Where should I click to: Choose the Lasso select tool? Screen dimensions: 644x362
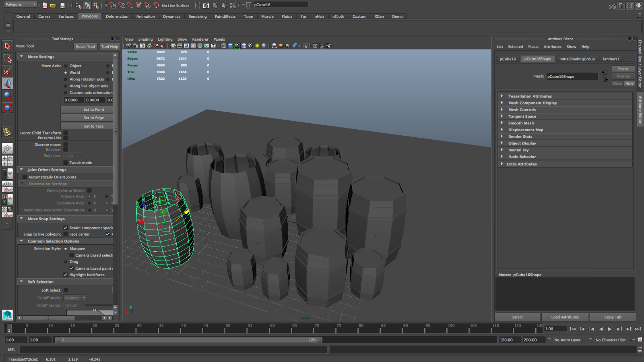pos(7,59)
